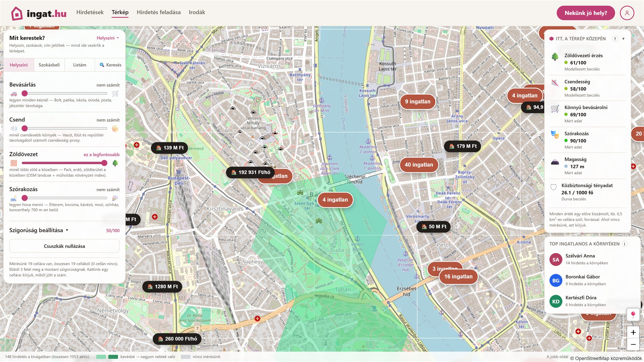Switch to the Szokásbeli tab
This screenshot has width=644, height=362.
(49, 65)
